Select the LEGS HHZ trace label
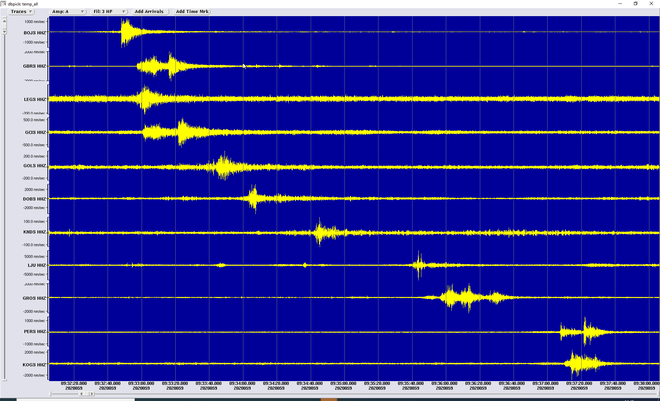660x401 pixels. pyautogui.click(x=35, y=99)
